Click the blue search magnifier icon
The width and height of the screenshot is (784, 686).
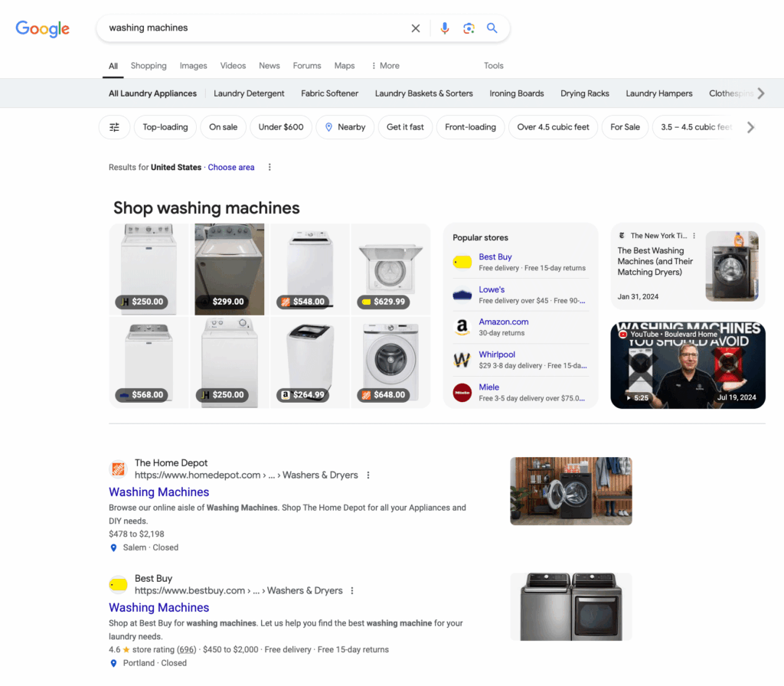coord(492,28)
